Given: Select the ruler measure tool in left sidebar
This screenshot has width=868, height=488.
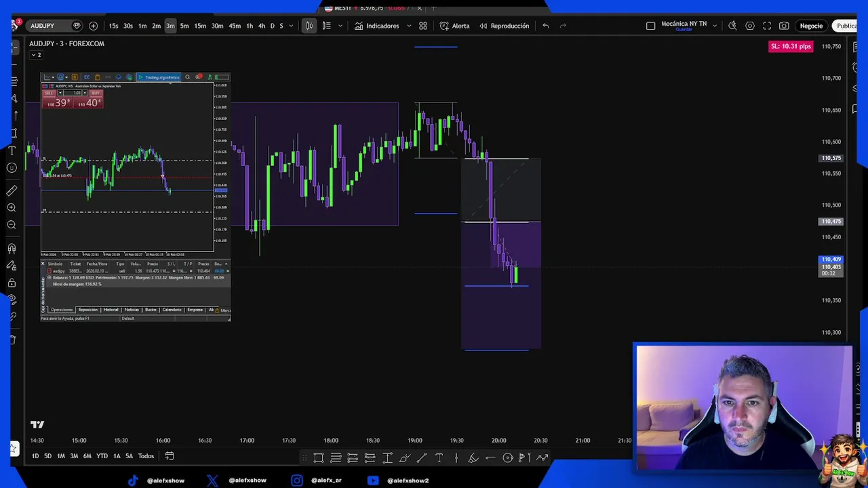Looking at the screenshot, I should [12, 191].
